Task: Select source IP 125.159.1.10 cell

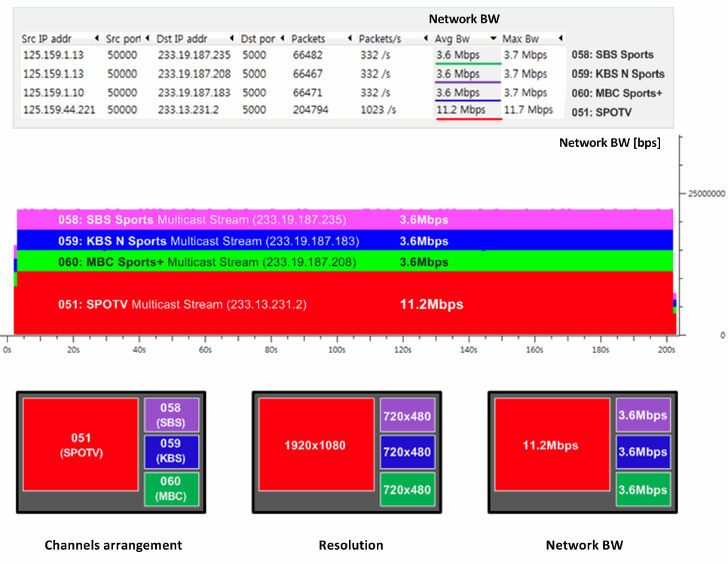Action: click(54, 93)
